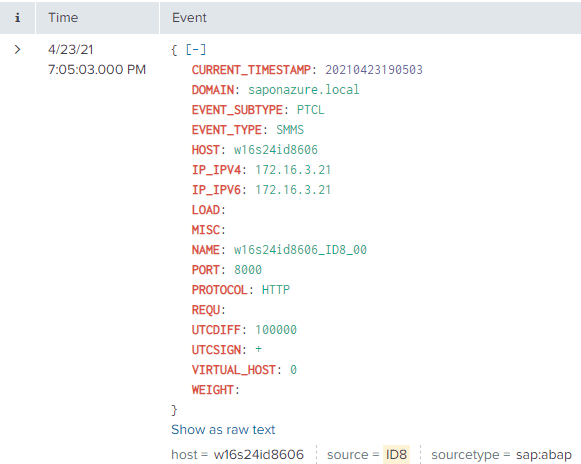Click EVENT_TYPE value SMMS
Image resolution: width=581 pixels, height=464 pixels.
[x=290, y=130]
